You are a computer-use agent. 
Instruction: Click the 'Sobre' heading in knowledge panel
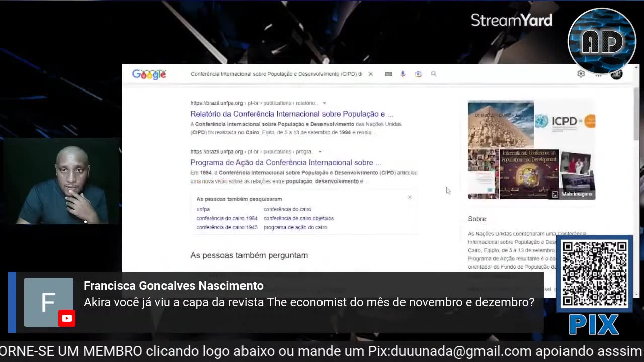click(477, 219)
